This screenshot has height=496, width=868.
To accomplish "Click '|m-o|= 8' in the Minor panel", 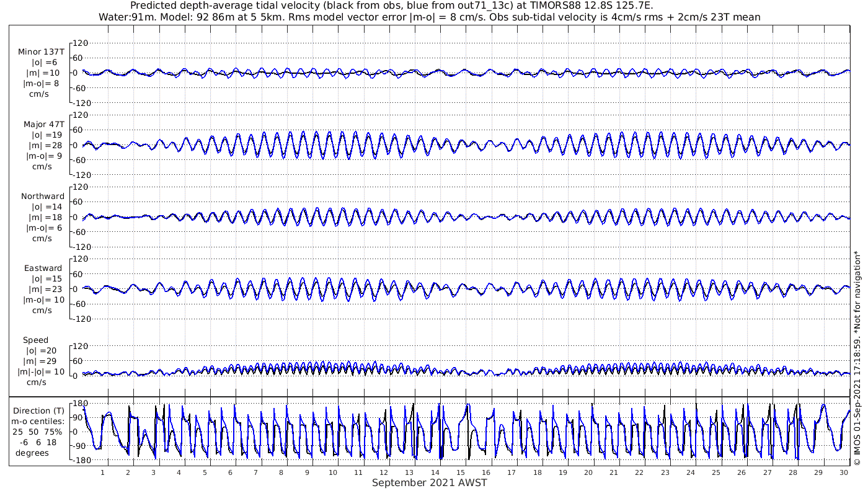I will (42, 84).
